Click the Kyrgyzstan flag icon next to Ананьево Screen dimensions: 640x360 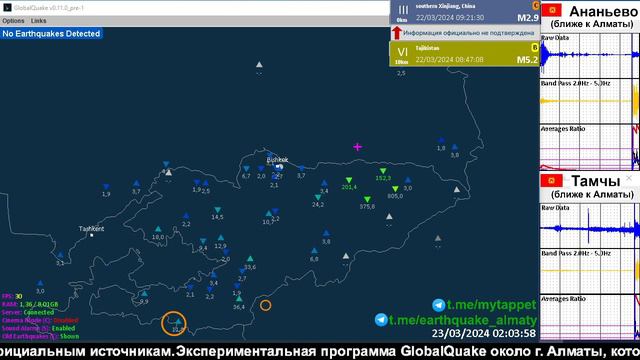(551, 10)
